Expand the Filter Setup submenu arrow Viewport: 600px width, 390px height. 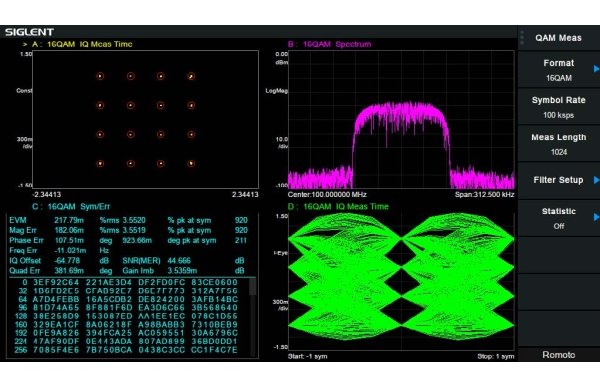[x=596, y=180]
